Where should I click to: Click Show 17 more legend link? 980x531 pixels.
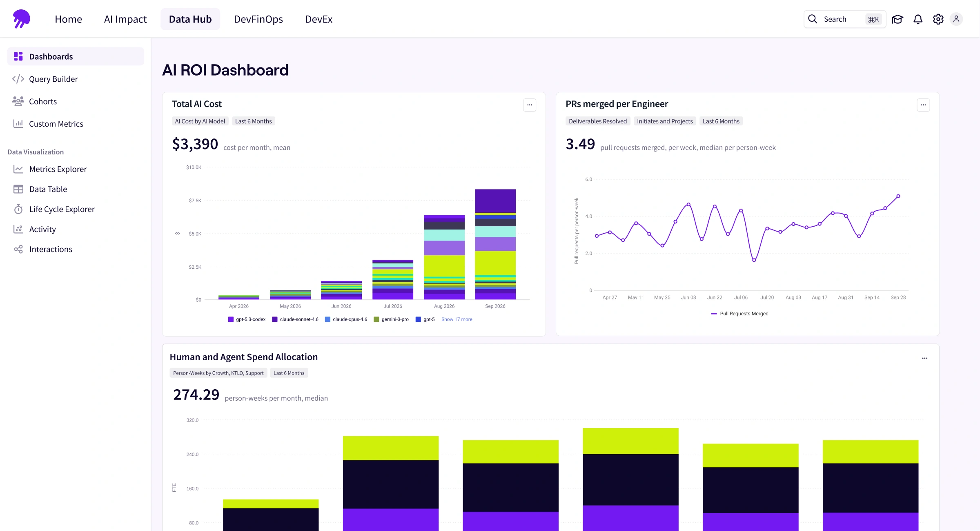point(457,319)
